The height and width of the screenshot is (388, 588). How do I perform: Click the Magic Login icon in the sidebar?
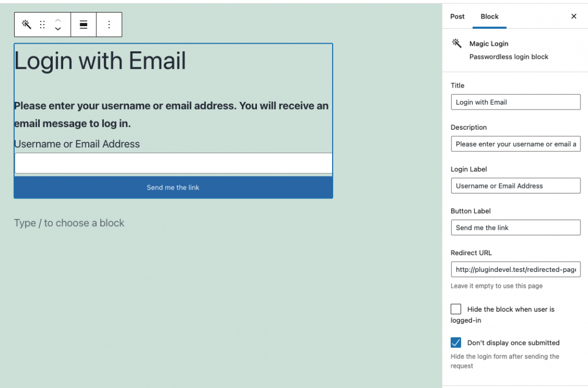(456, 44)
